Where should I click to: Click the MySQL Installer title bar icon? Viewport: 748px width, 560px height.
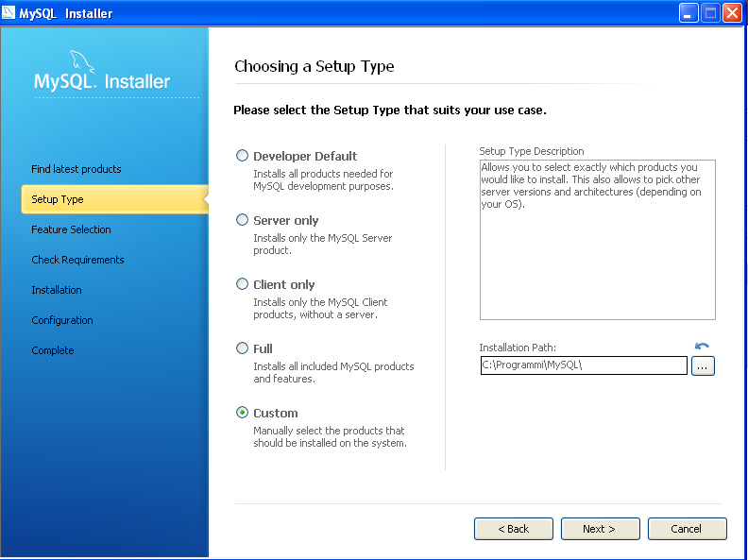click(x=8, y=12)
